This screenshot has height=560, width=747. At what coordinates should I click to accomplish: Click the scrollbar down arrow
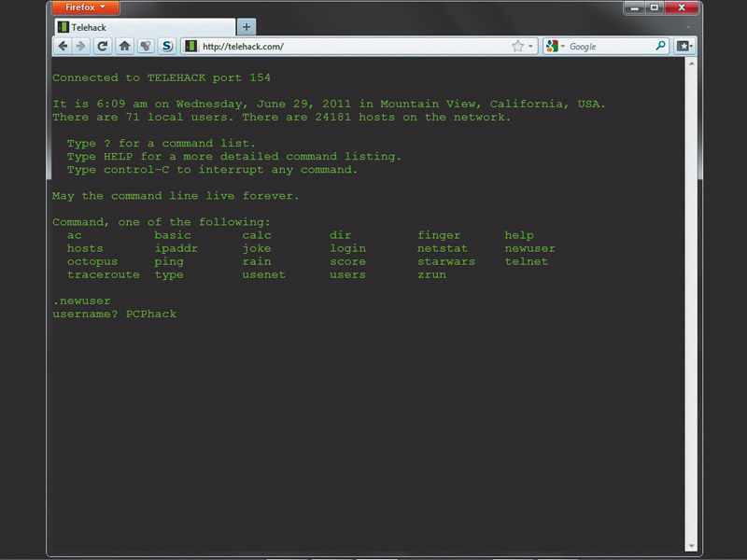[691, 544]
